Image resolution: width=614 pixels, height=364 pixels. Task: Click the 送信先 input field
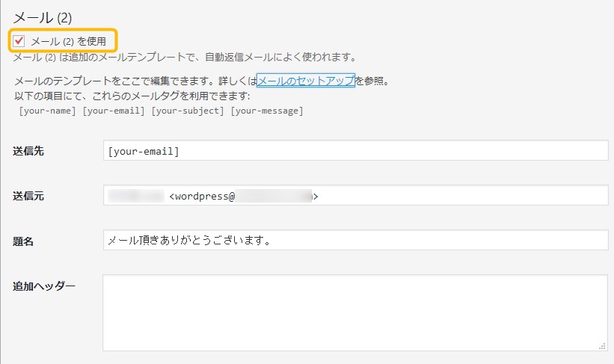pos(355,151)
